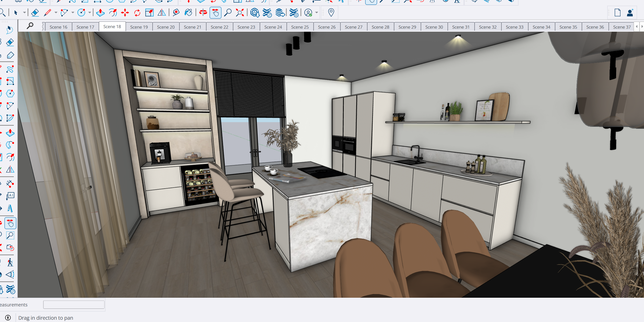Select the Walk tool in left toolbar
Screen dimensions: 644x322
coord(10,262)
